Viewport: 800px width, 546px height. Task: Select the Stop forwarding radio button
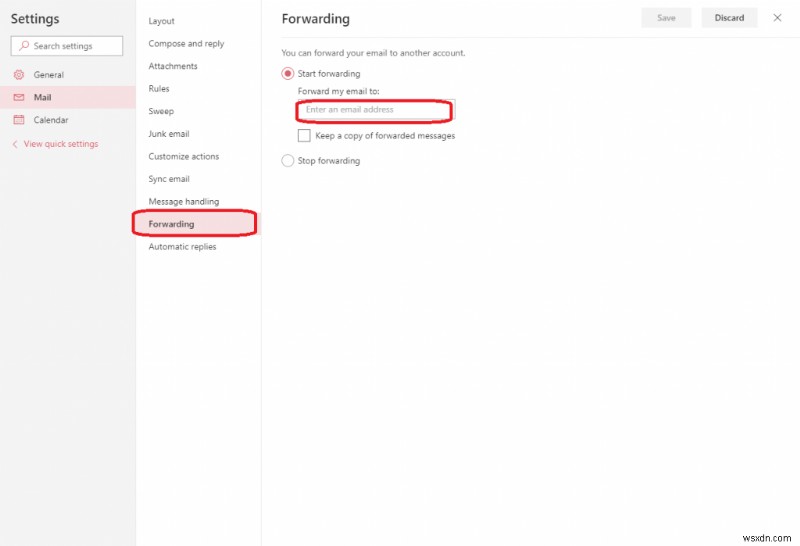point(288,161)
